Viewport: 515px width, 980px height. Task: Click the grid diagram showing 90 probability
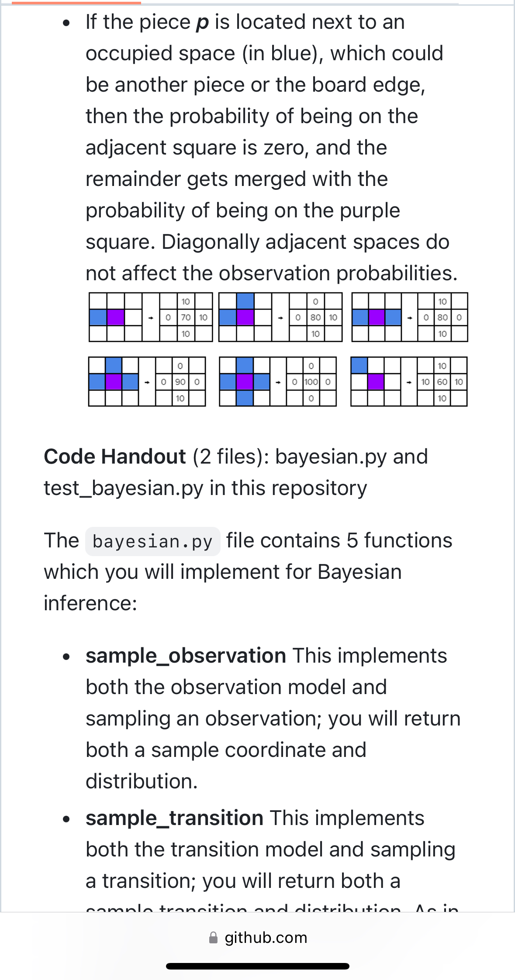pos(147,382)
